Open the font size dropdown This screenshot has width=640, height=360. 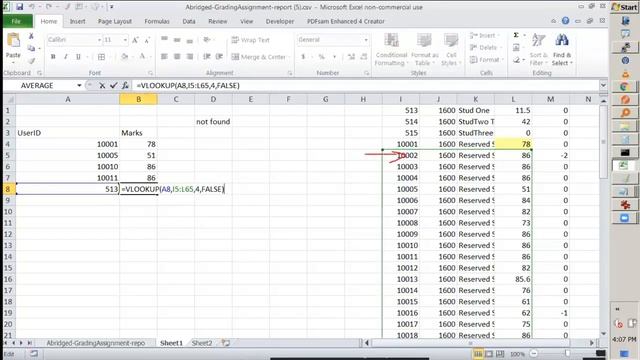tap(125, 40)
